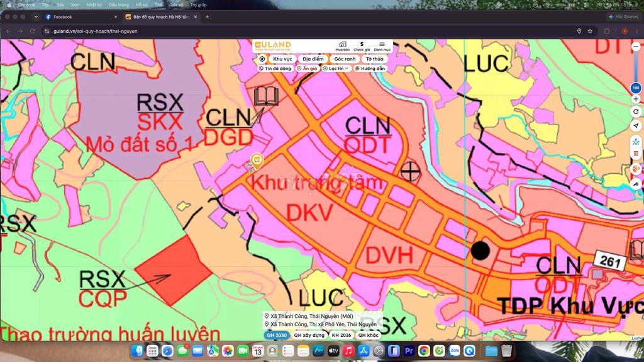Open Zalo from the dock
This screenshot has height=362, width=644.
click(x=455, y=351)
